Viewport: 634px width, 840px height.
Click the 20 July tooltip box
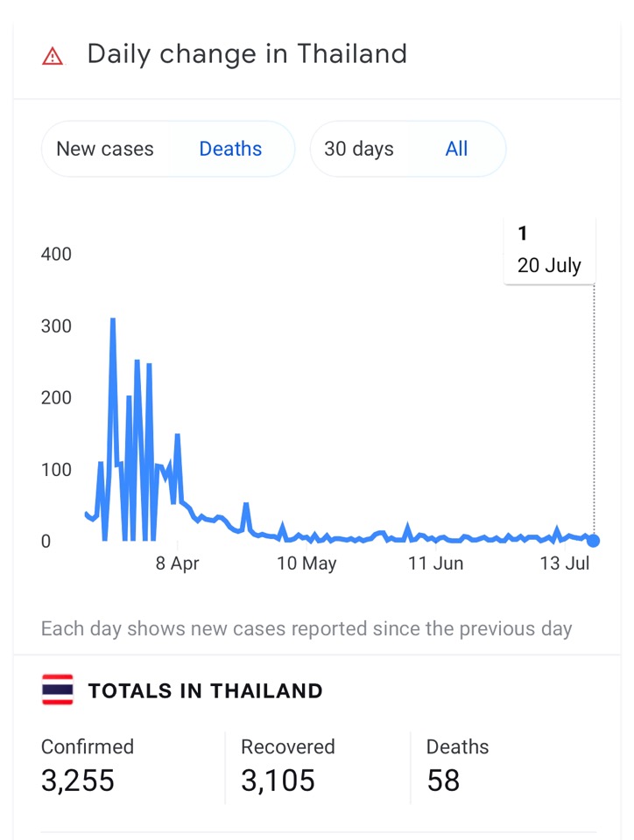[549, 250]
